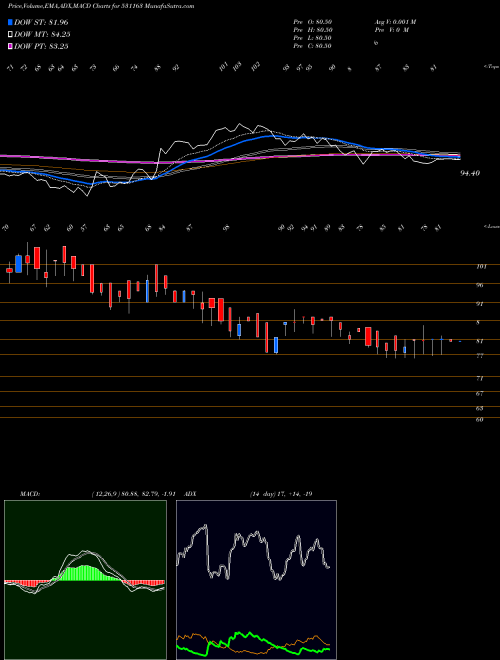The height and width of the screenshot is (660, 500).
Task: Select the DOW PT legend label
Action: tap(41, 46)
